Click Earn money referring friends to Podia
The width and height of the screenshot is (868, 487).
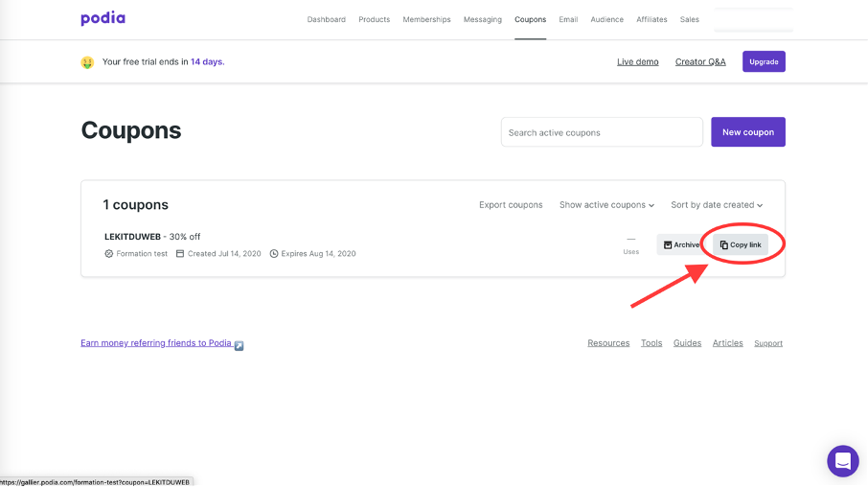coord(156,343)
